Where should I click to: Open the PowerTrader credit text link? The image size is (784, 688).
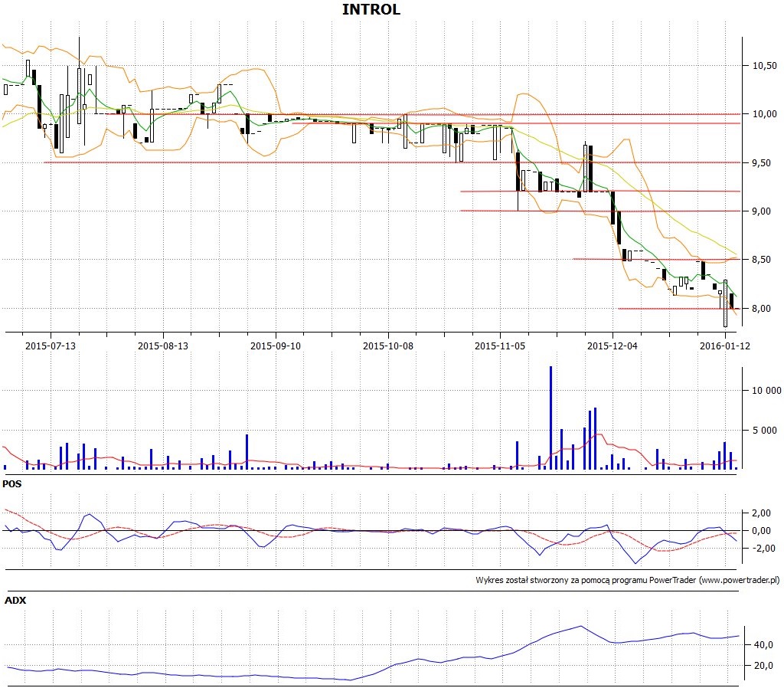[628, 581]
